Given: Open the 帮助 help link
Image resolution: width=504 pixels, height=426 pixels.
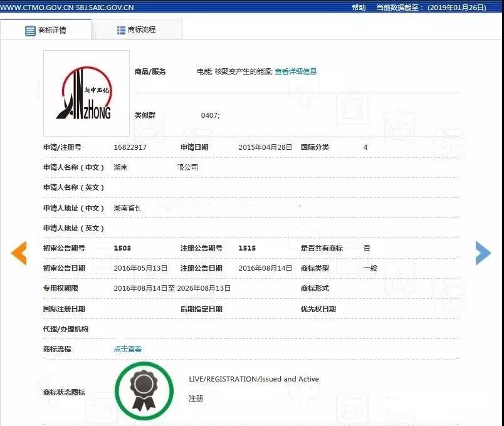Looking at the screenshot, I should pos(359,8).
